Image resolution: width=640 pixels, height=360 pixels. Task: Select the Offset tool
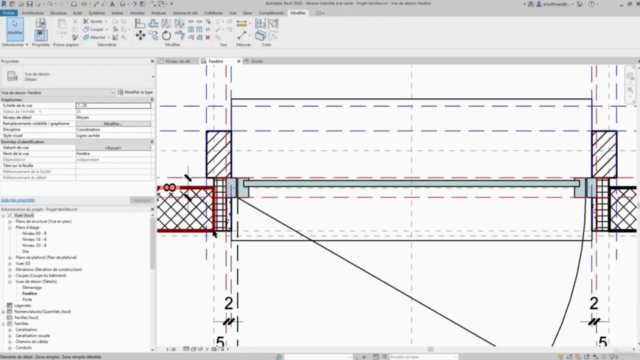pyautogui.click(x=153, y=23)
